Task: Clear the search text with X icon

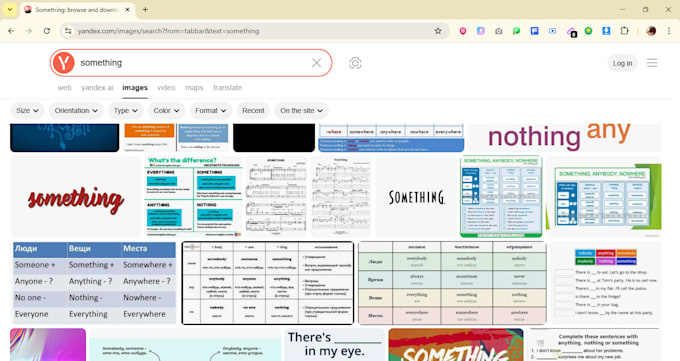Action: coord(317,63)
